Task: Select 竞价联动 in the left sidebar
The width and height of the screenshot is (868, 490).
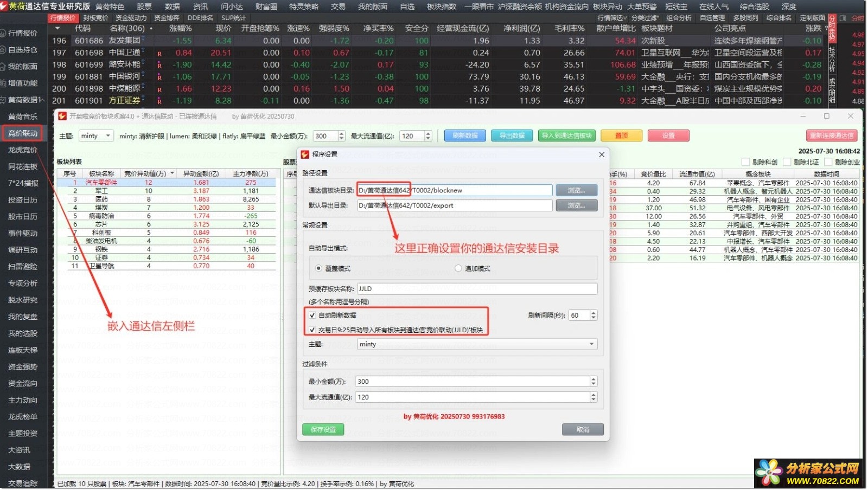Action: (x=22, y=133)
